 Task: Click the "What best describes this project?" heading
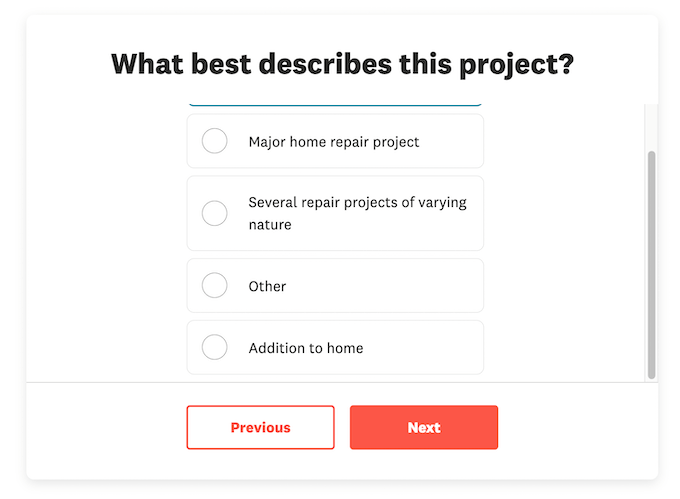342,64
